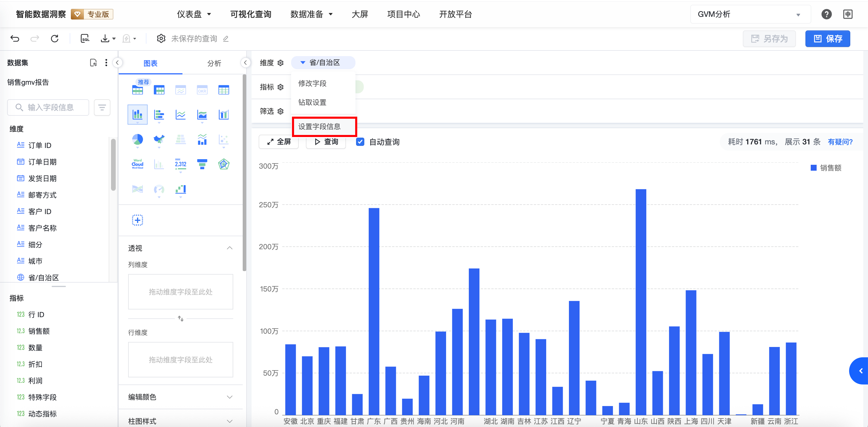The image size is (868, 427).
Task: Toggle the 销售额 legend item
Action: 825,168
